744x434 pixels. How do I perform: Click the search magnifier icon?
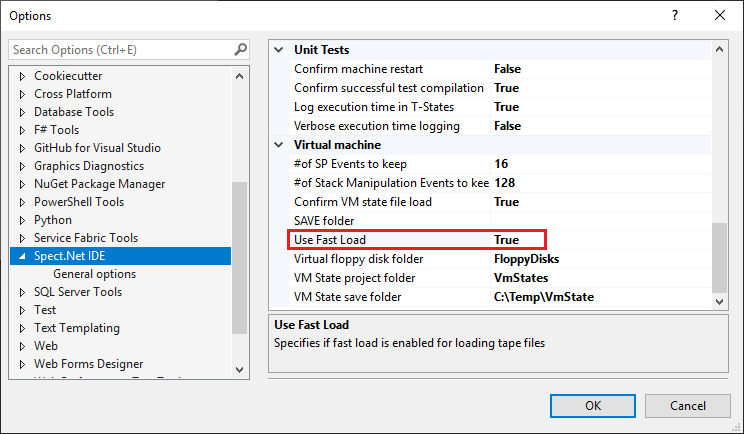click(x=241, y=49)
